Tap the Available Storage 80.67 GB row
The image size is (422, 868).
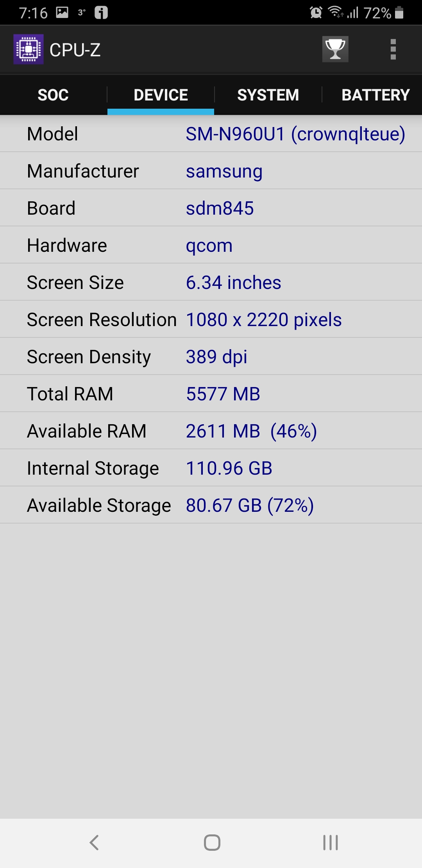211,505
